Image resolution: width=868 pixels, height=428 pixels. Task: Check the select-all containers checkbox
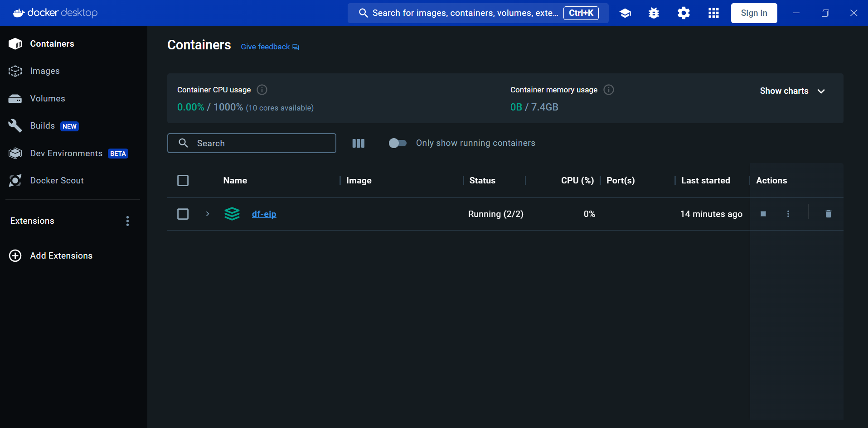[x=183, y=181]
